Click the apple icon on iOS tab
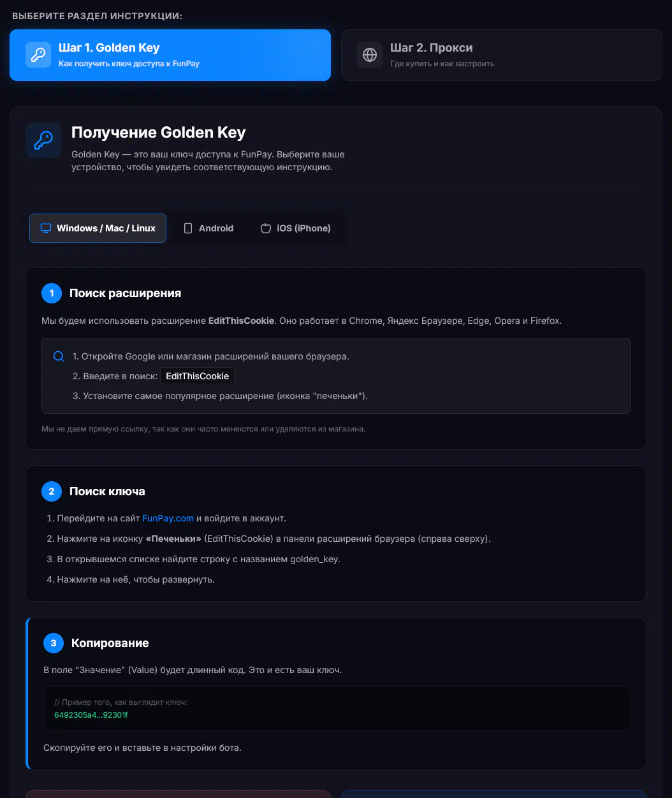The image size is (672, 798). pyautogui.click(x=266, y=228)
